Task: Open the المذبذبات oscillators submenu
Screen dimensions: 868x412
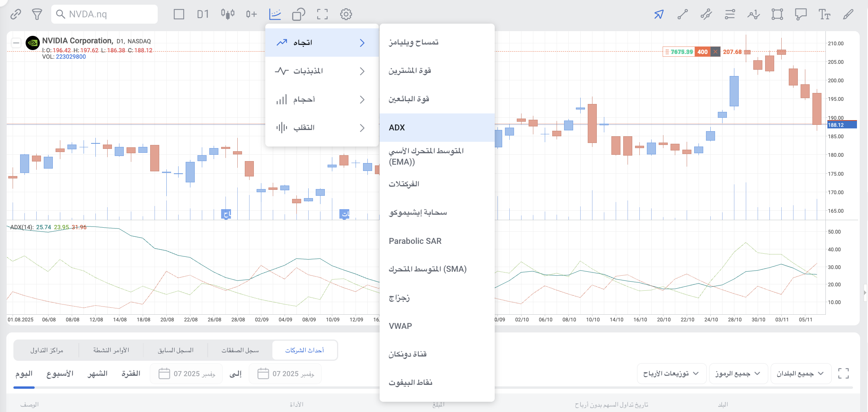Action: (x=322, y=71)
